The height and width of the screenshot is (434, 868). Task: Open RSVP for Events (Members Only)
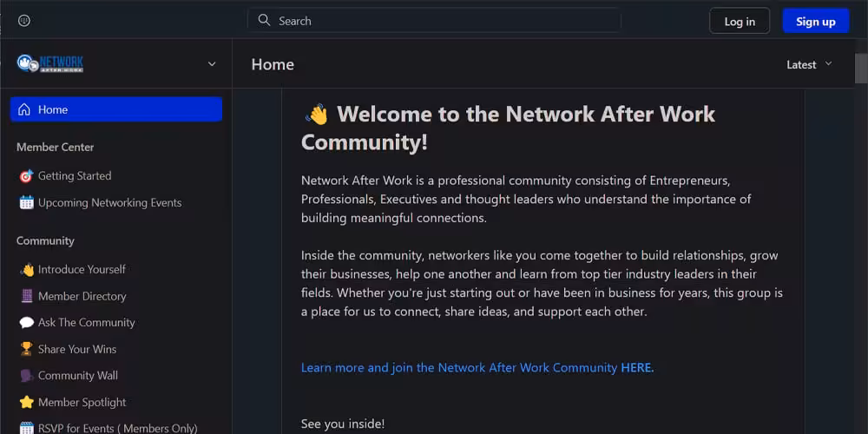[117, 428]
